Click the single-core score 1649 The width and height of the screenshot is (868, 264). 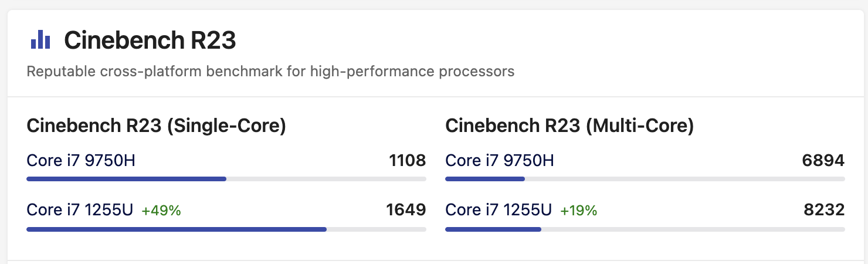[x=406, y=209]
